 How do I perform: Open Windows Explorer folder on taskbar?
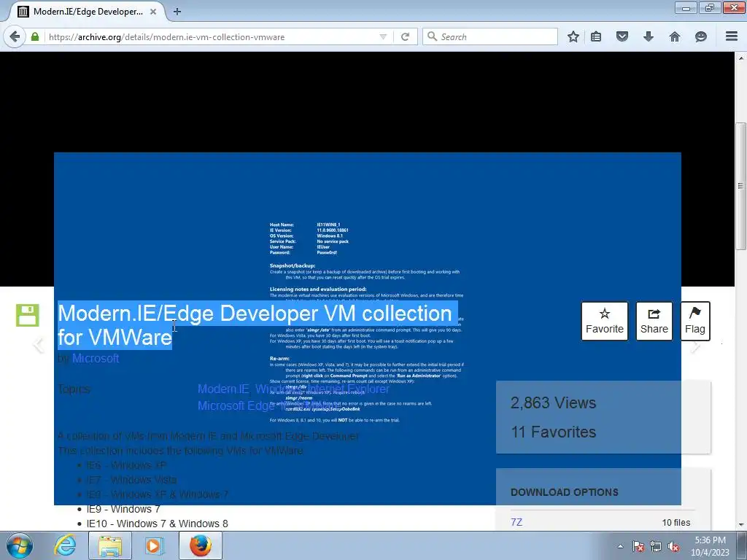point(110,545)
